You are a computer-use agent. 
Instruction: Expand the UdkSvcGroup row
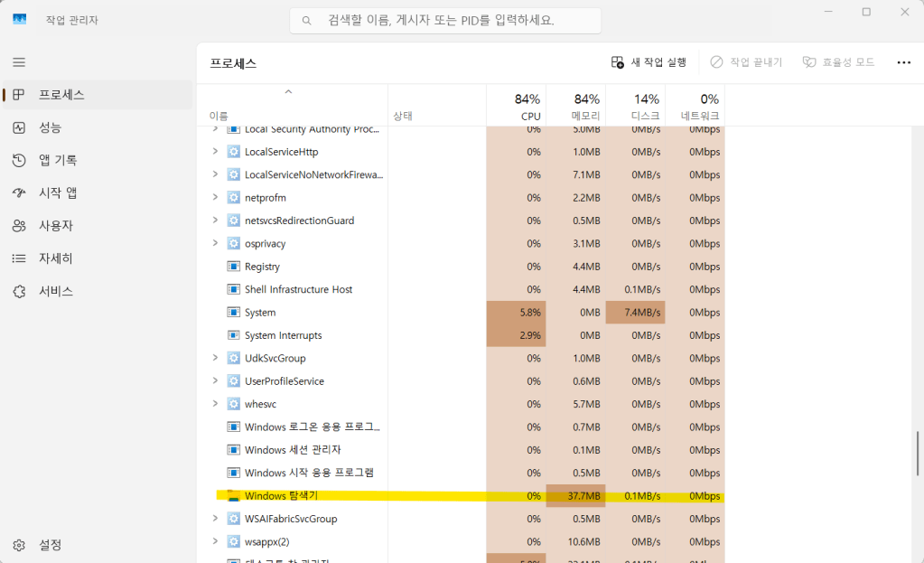point(215,358)
